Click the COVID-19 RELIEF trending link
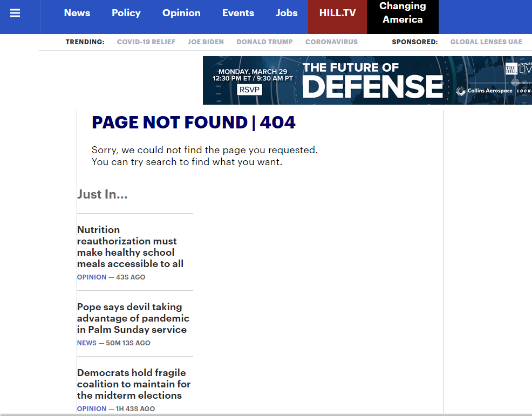 [x=146, y=42]
